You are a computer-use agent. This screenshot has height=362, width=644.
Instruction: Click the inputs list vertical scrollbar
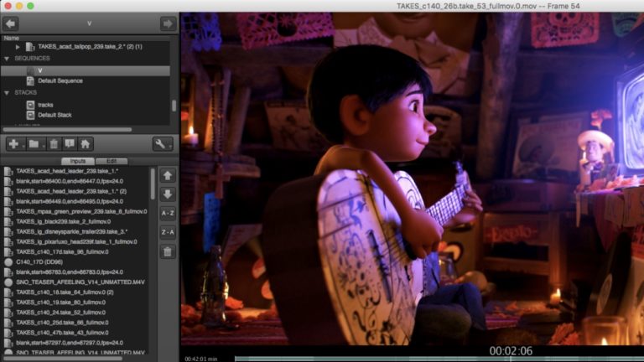point(153,184)
